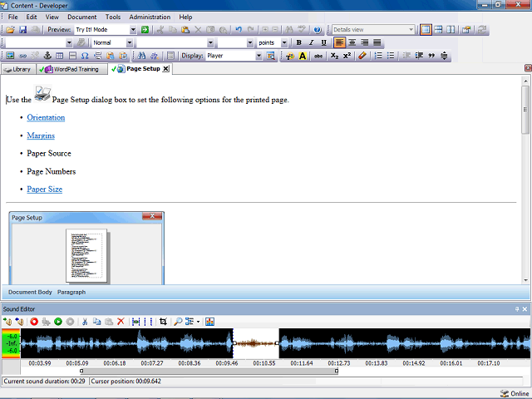Screen dimensions: 532x399
Task: Start recording in Sound Editor
Action: [x=34, y=322]
